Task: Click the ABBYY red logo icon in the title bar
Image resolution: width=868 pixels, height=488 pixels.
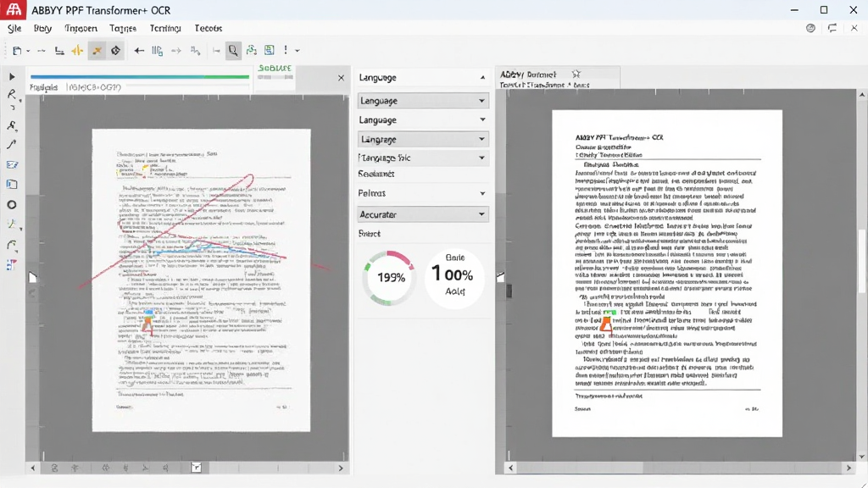Action: pyautogui.click(x=14, y=10)
